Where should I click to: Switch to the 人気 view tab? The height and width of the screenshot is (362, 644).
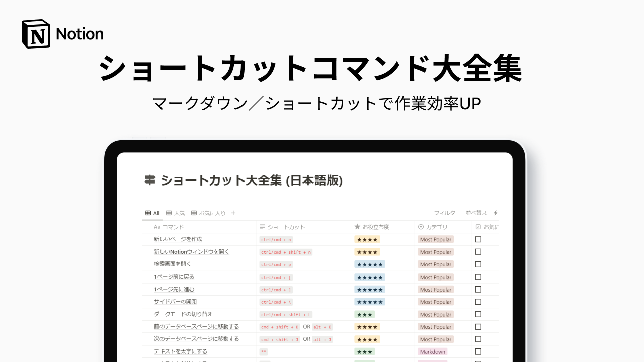click(175, 213)
